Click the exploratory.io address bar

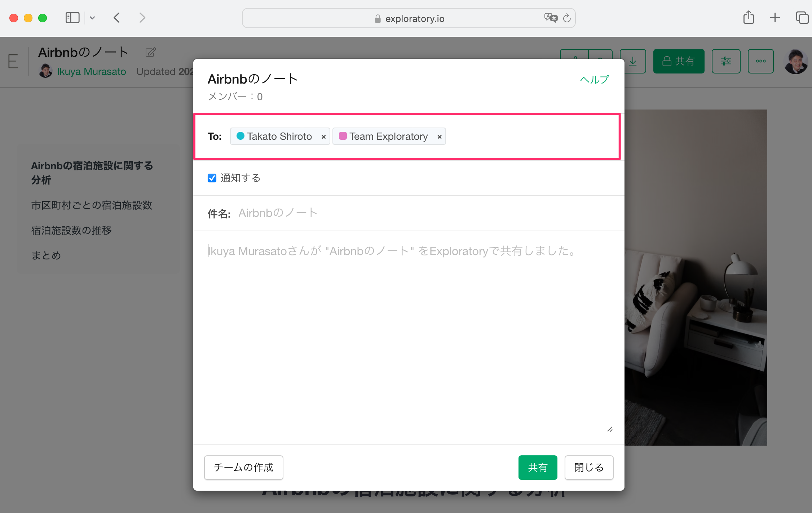409,18
